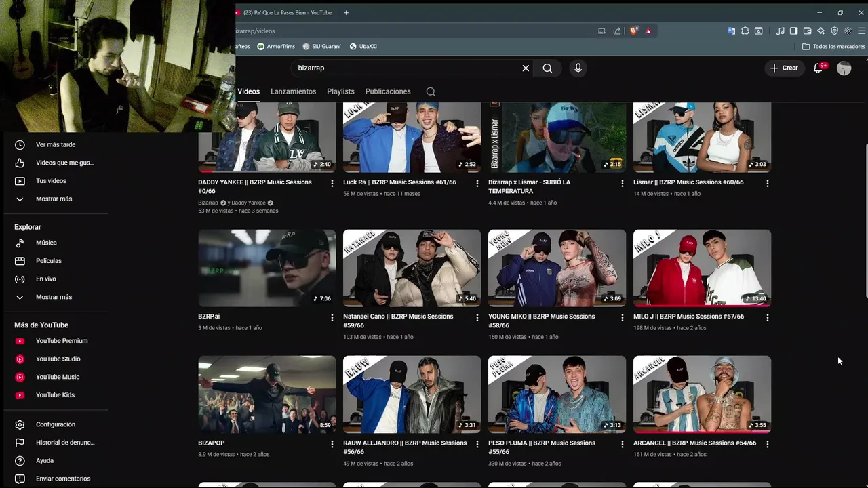This screenshot has width=868, height=488.
Task: Open UbaXXI bookmark
Action: pos(363,47)
